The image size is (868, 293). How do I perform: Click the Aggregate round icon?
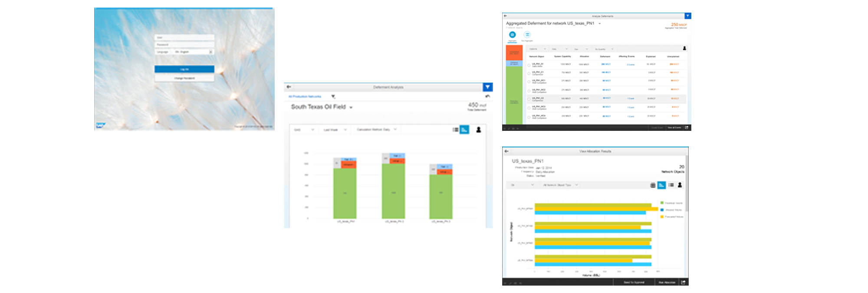pos(512,35)
